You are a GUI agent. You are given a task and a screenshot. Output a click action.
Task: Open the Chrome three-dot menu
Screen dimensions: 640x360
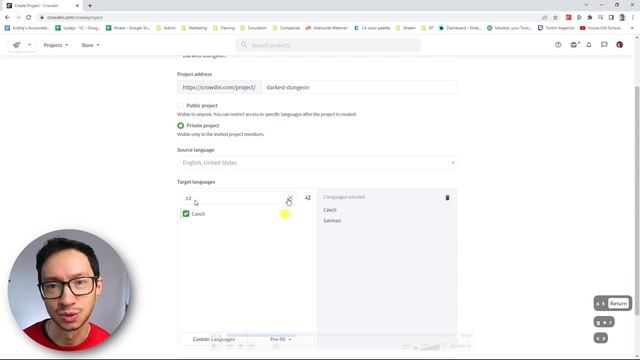click(x=633, y=18)
